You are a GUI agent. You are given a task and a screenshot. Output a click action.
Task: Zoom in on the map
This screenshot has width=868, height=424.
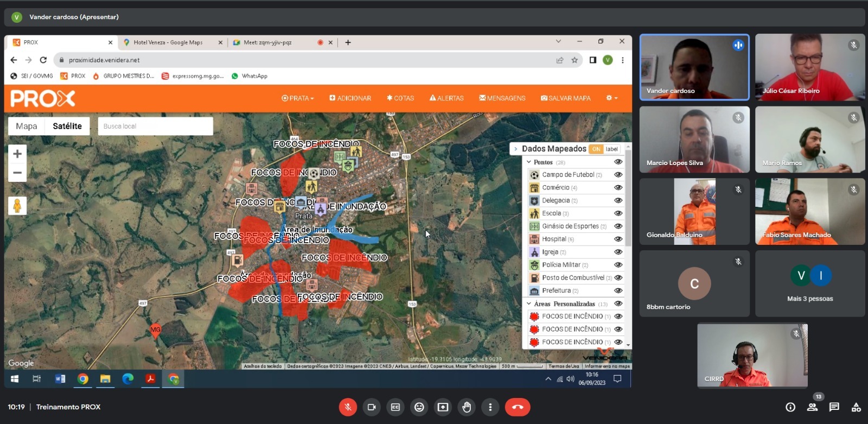tap(17, 154)
